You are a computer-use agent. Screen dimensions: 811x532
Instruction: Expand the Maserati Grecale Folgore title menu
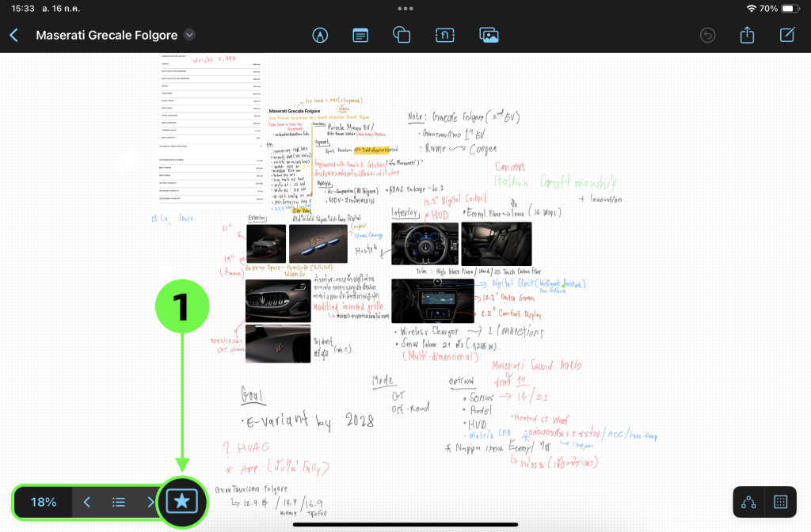click(x=189, y=35)
